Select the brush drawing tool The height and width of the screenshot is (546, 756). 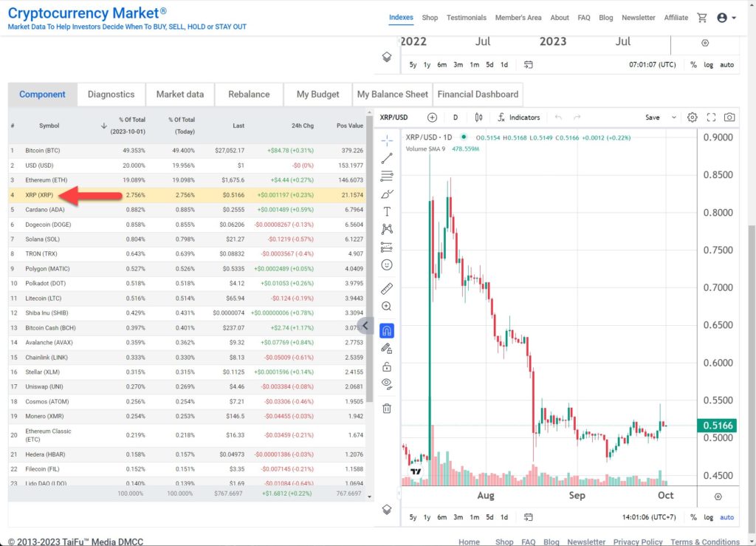(x=387, y=194)
